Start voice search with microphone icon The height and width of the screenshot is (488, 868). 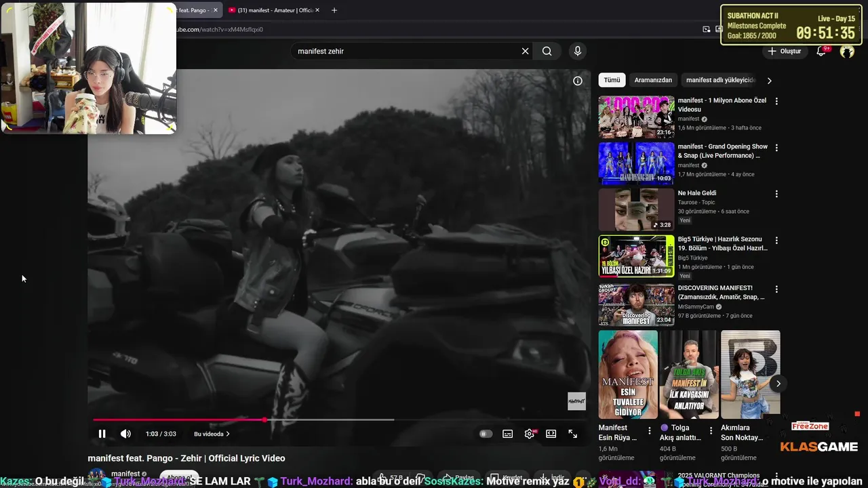click(x=578, y=51)
